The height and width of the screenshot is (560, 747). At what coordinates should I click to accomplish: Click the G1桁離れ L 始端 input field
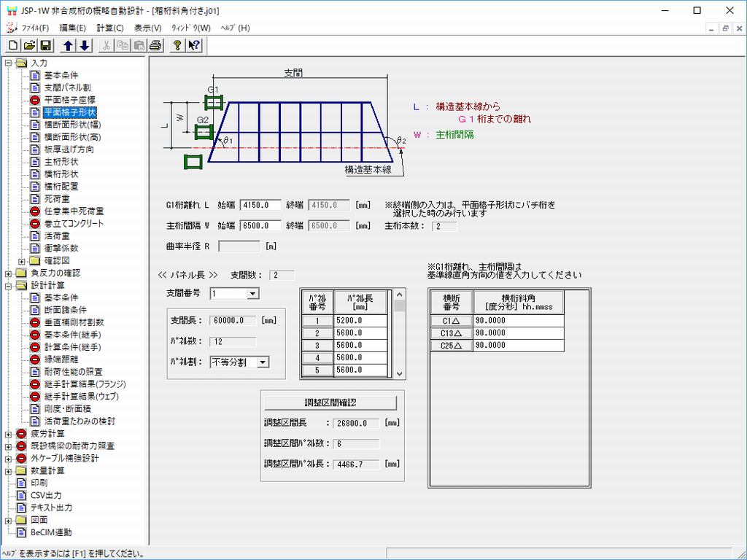pyautogui.click(x=260, y=206)
